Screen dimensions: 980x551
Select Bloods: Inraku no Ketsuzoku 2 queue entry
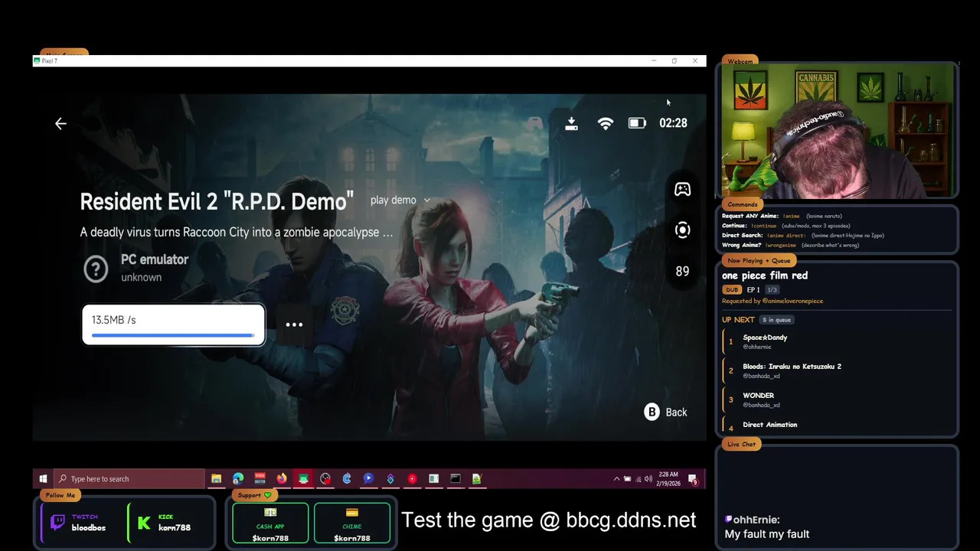pos(837,370)
